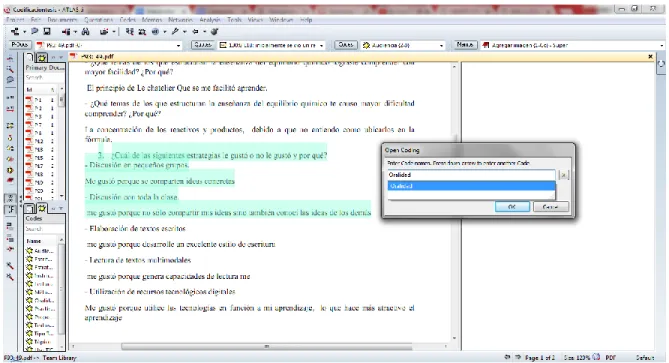
Task: Open the Memos manager button
Action: click(465, 45)
